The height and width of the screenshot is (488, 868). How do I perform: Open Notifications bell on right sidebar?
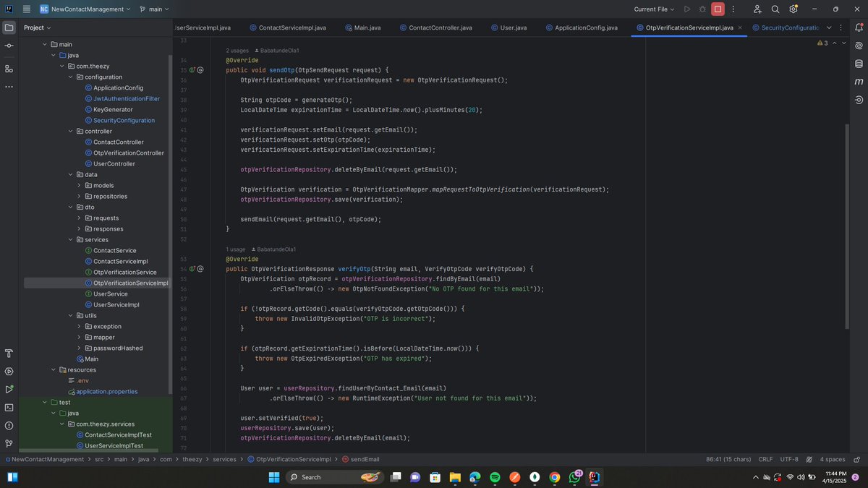[859, 27]
